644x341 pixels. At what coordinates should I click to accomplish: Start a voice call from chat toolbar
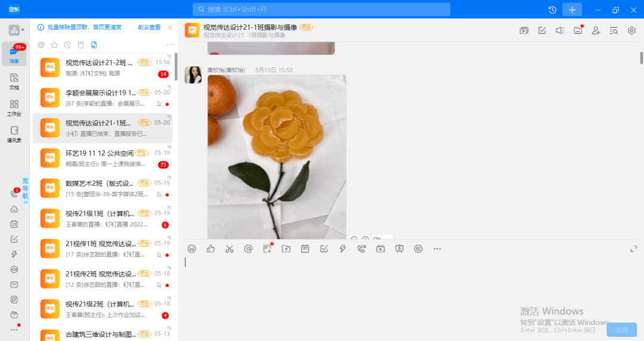tap(361, 249)
